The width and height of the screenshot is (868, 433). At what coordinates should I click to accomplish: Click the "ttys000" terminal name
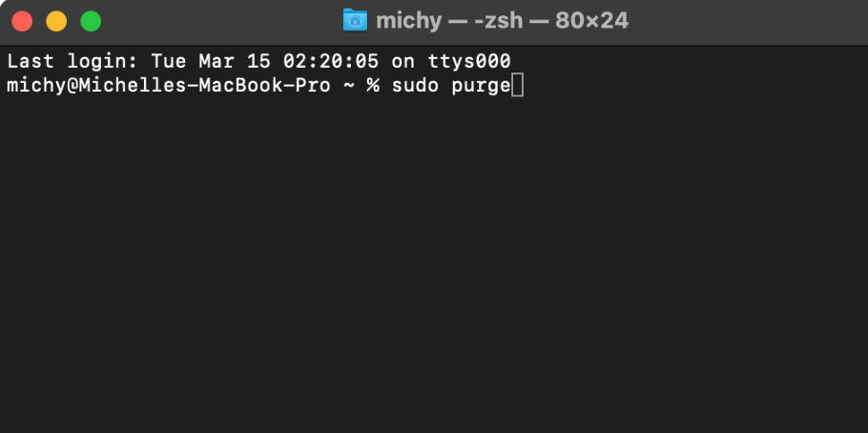coord(471,61)
